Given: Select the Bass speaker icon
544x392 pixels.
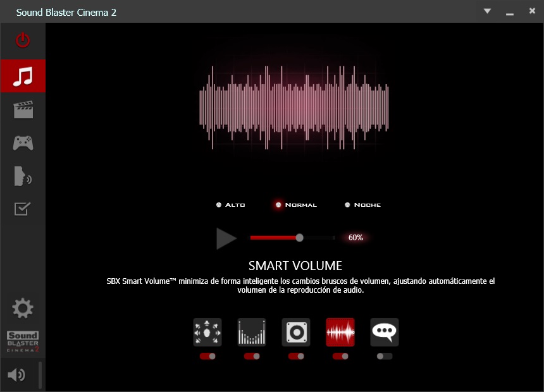Looking at the screenshot, I should (296, 333).
